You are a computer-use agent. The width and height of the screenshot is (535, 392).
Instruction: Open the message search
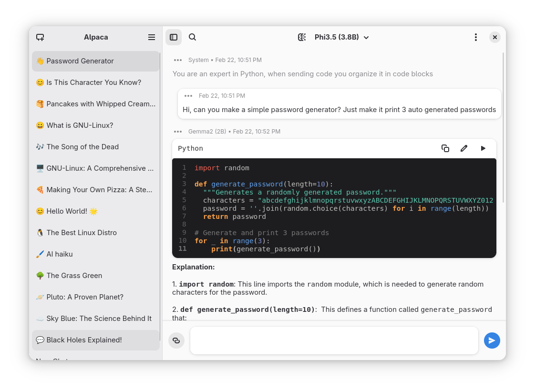coord(193,37)
